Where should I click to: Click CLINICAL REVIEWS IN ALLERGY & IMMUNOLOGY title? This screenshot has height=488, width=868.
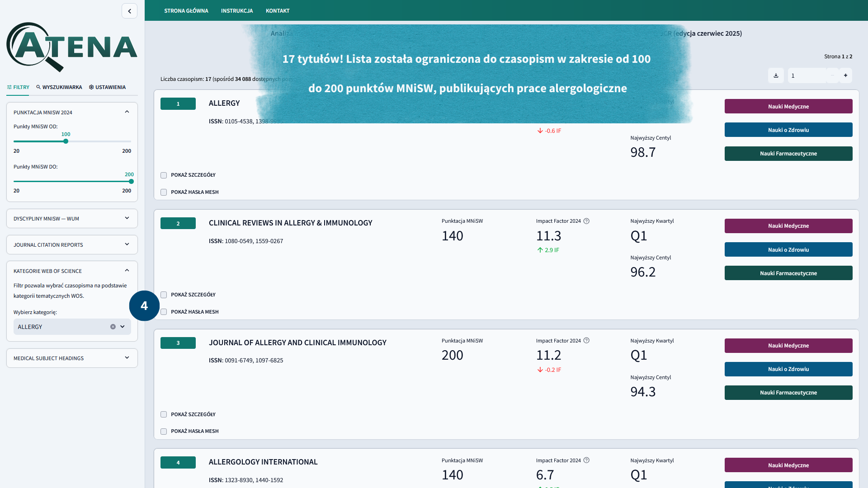tap(291, 223)
